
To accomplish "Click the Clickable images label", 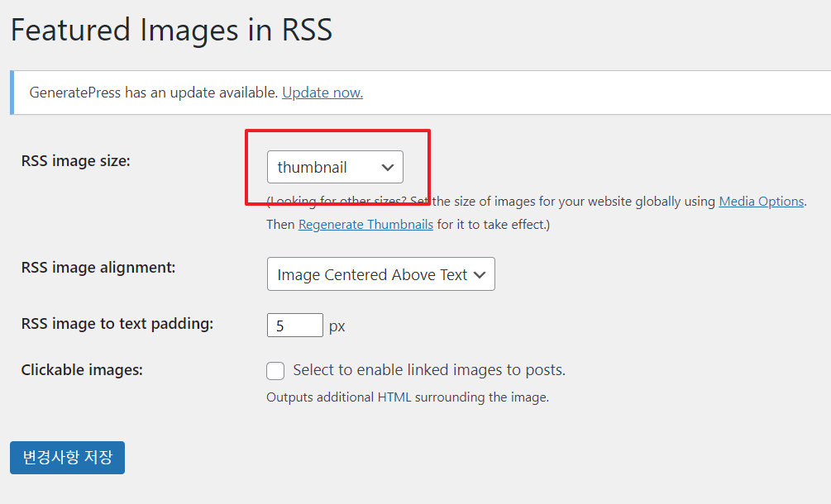I will (x=82, y=369).
